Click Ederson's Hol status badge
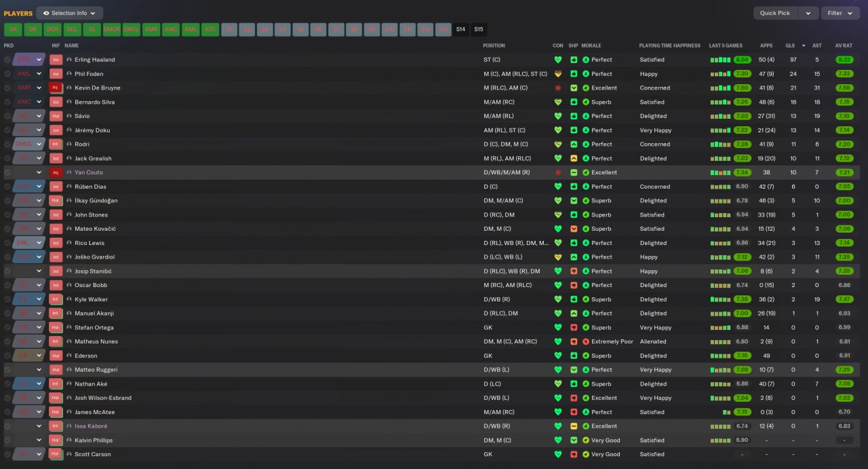This screenshot has height=469, width=868. tap(56, 356)
